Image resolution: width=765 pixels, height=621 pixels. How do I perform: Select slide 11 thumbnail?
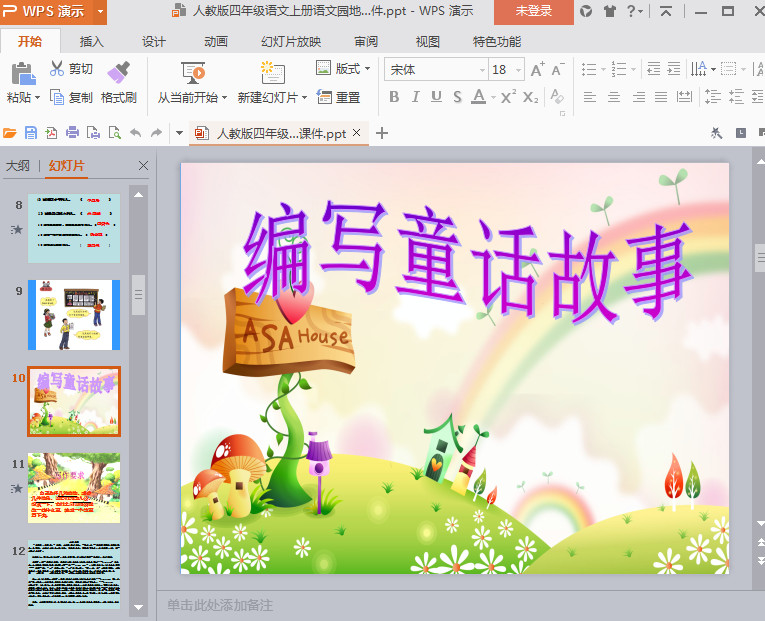(74, 488)
